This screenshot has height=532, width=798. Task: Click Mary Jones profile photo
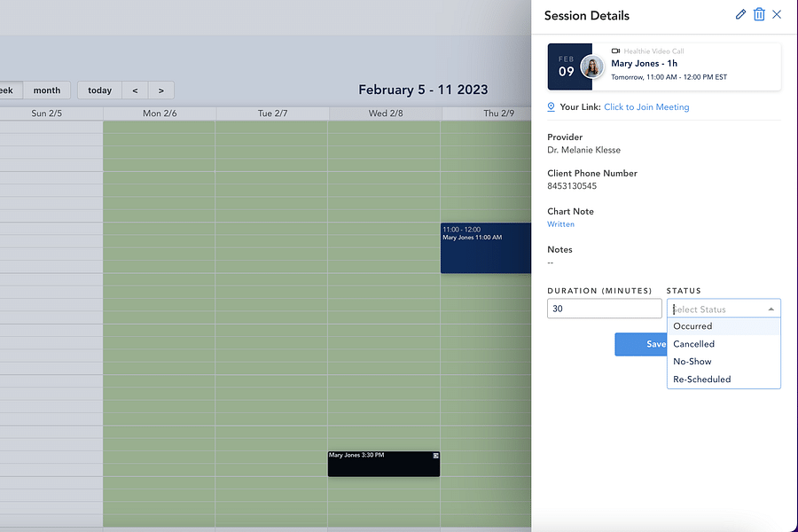(x=592, y=66)
